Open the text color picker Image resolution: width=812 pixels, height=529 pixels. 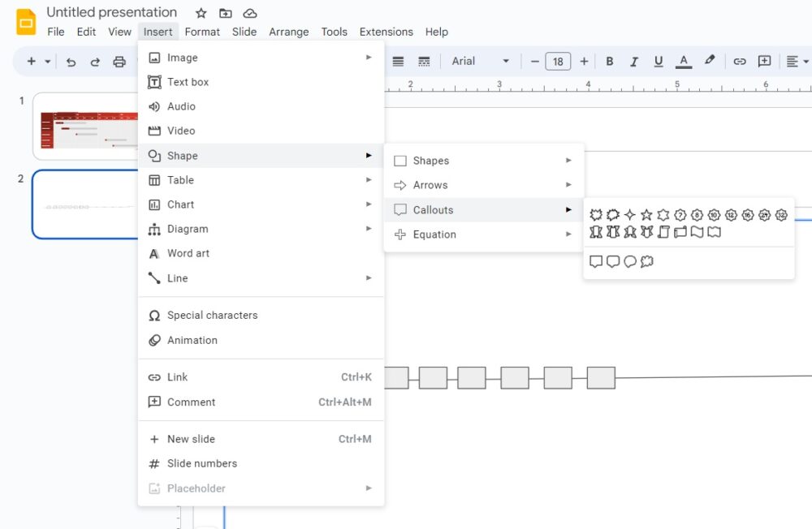[x=684, y=61]
